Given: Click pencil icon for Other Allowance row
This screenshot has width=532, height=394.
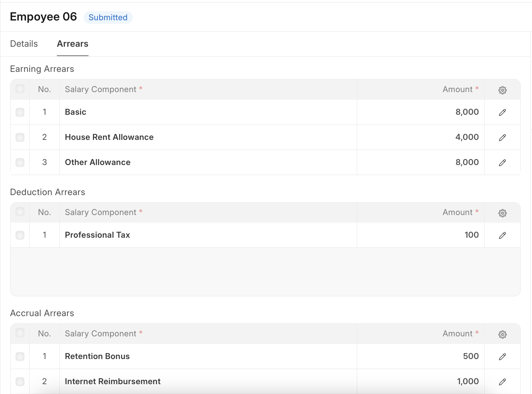Looking at the screenshot, I should click(502, 163).
